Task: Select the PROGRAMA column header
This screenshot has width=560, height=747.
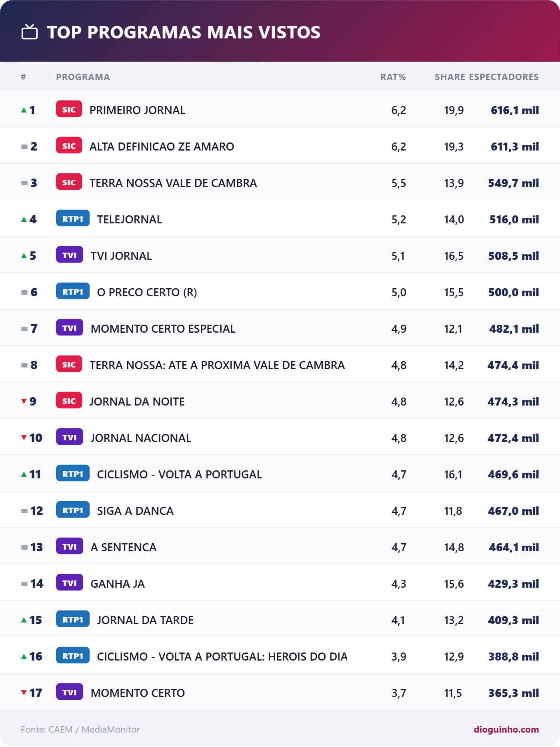Action: (83, 77)
